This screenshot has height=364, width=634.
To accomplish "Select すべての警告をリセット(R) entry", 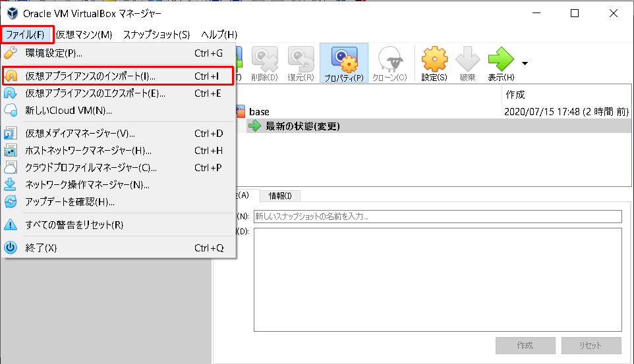I will (x=119, y=224).
